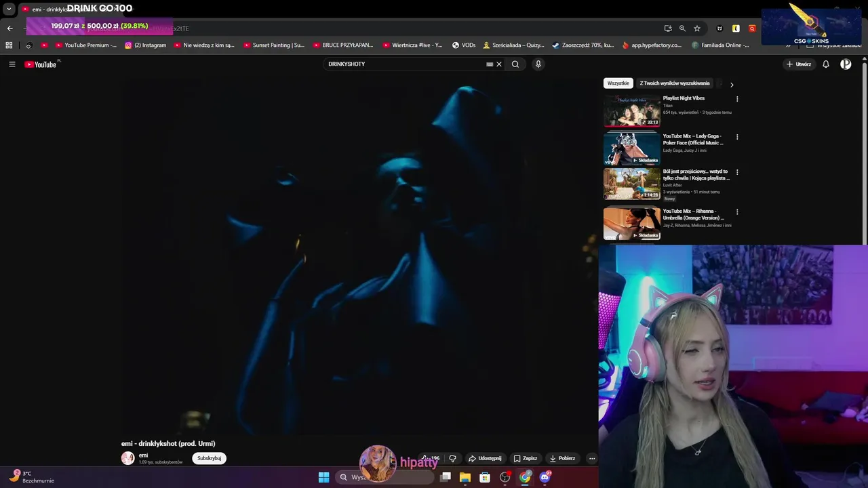Open the Lady Gaga Poker Face mix thumbnail
Viewport: 868px width, 488px height.
click(x=632, y=149)
